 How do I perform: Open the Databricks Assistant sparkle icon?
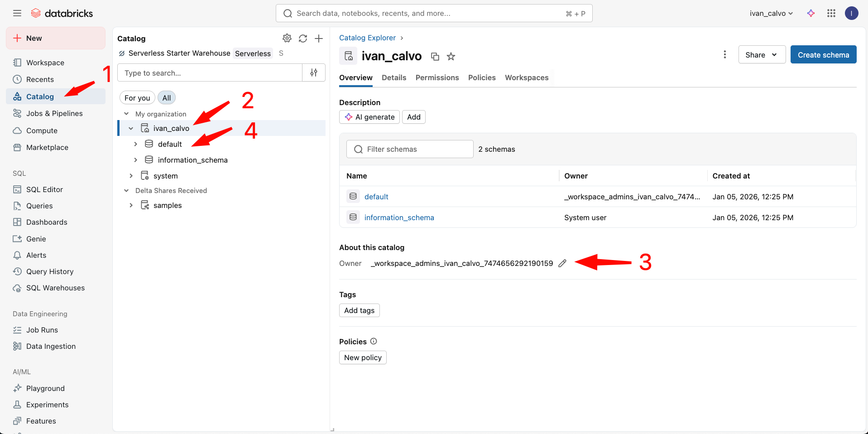pyautogui.click(x=811, y=13)
